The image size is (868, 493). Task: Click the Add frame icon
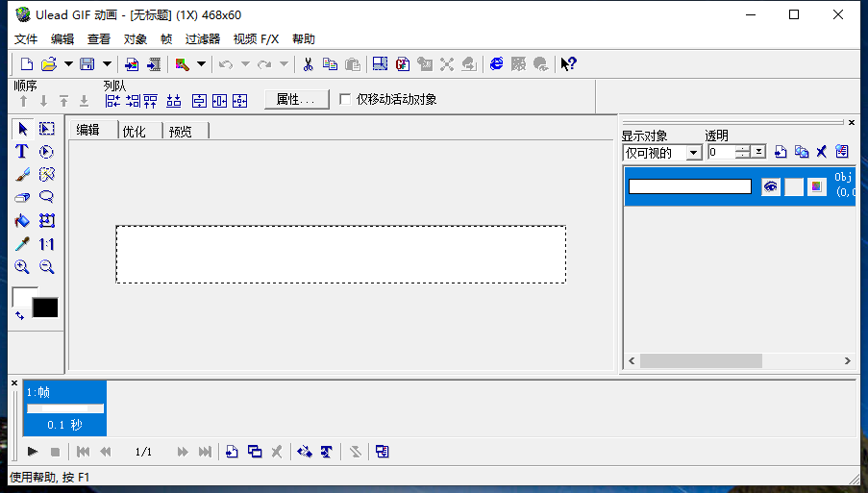click(232, 452)
